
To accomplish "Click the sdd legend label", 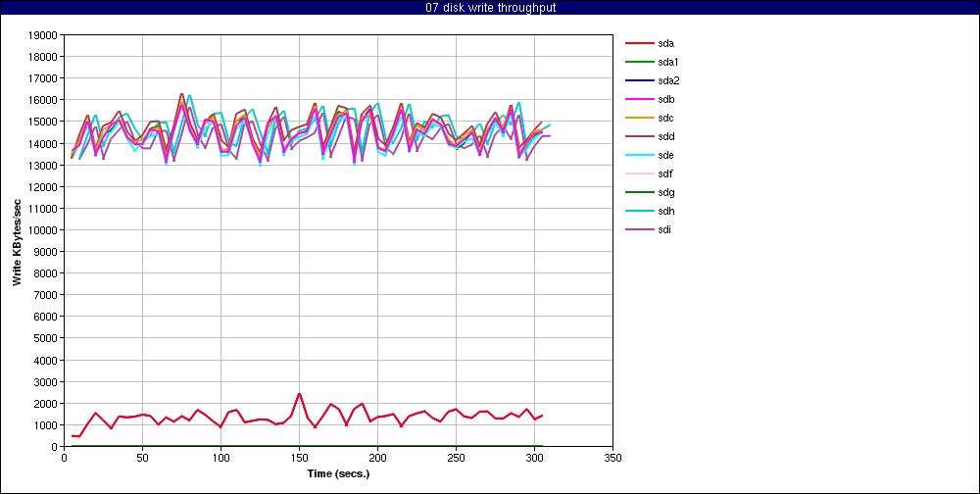I will point(665,136).
